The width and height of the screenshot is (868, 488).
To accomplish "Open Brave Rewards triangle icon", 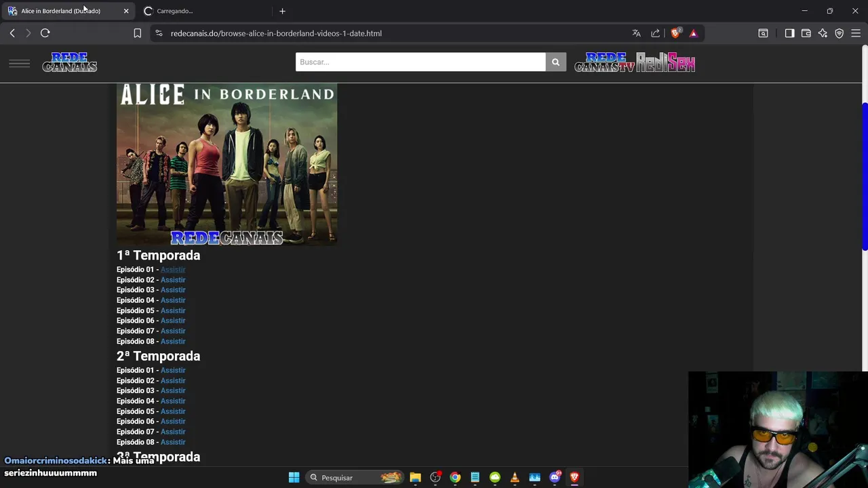I will [693, 33].
